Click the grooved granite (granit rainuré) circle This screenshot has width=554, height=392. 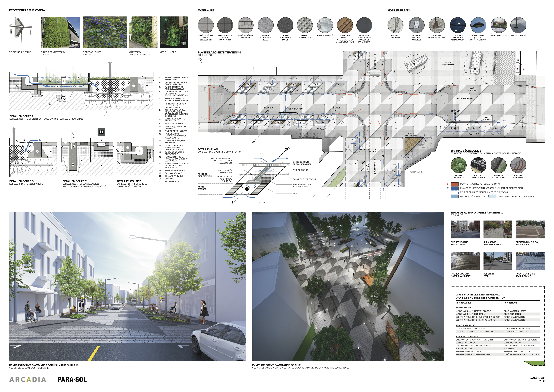[x=325, y=25]
